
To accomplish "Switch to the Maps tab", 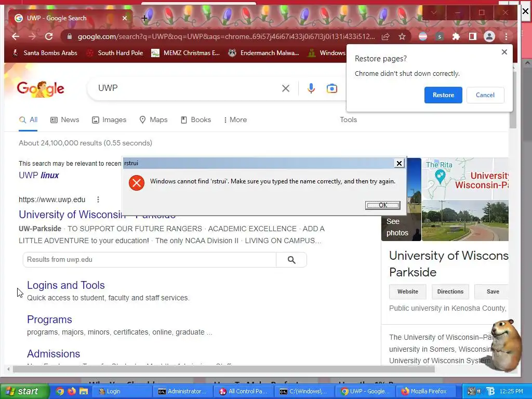I will [x=153, y=120].
